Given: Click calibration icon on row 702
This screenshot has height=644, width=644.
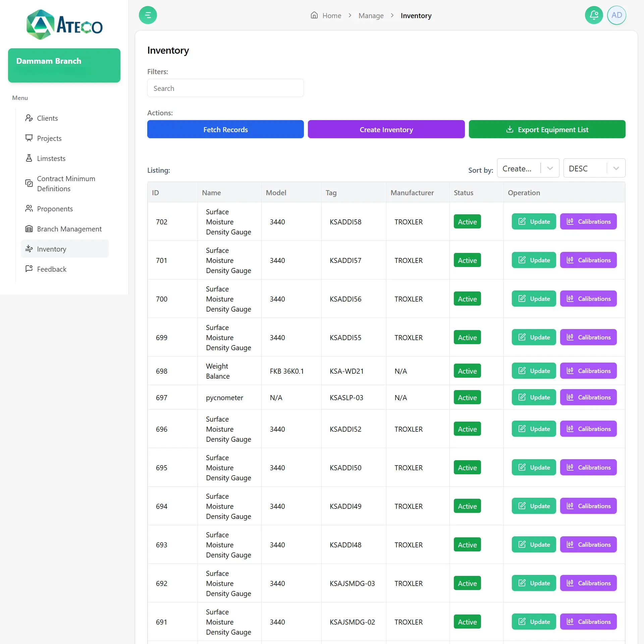Looking at the screenshot, I should coord(570,221).
